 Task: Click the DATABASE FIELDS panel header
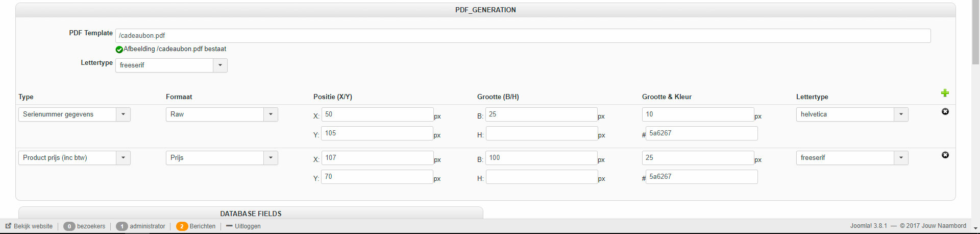(x=251, y=214)
